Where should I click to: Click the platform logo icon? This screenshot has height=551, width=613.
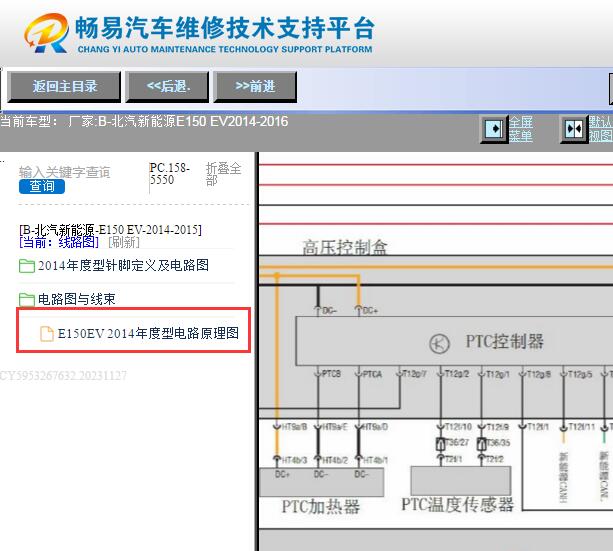point(47,33)
